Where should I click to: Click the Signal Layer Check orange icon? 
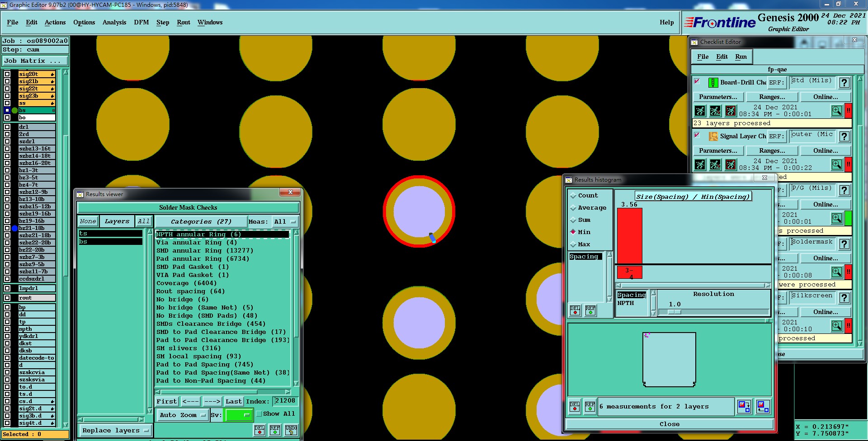(x=713, y=136)
